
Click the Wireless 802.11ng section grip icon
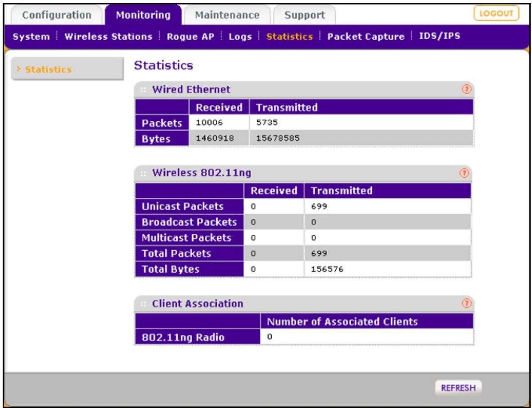(143, 173)
